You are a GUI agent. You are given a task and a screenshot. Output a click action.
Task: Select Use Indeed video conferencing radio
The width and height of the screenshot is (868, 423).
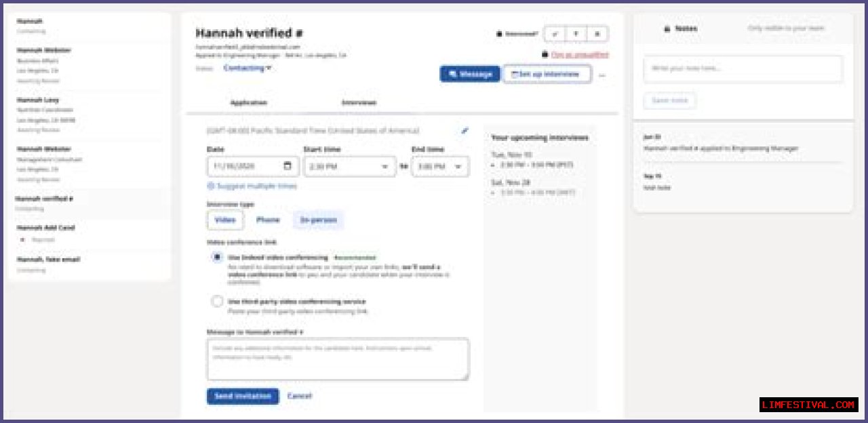[x=217, y=258]
